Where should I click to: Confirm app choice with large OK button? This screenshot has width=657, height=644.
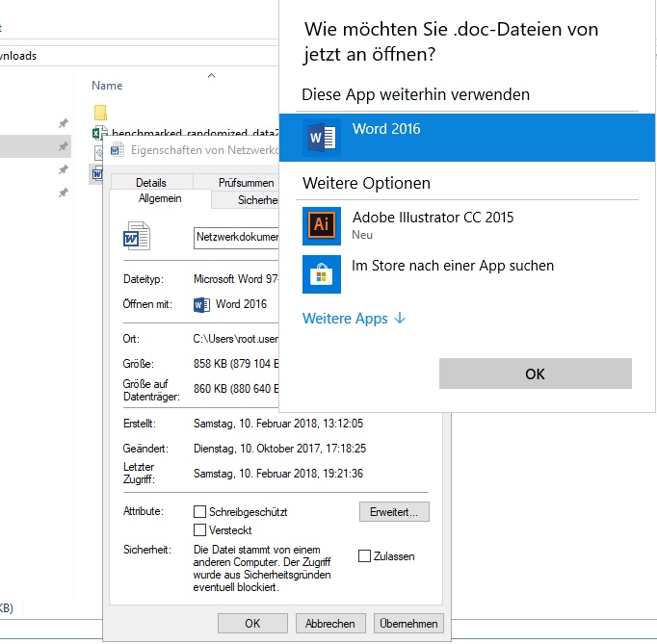(535, 374)
